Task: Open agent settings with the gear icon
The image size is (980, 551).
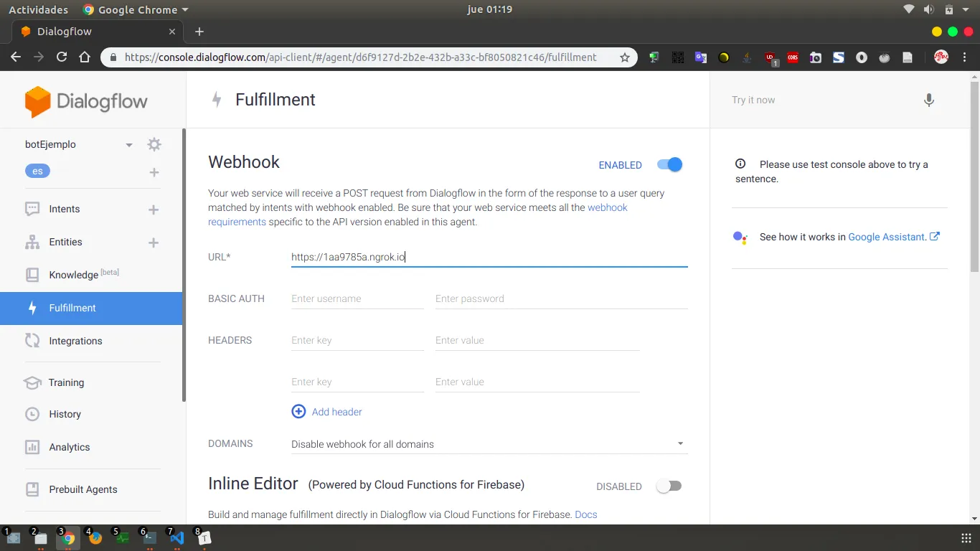Action: 154,144
